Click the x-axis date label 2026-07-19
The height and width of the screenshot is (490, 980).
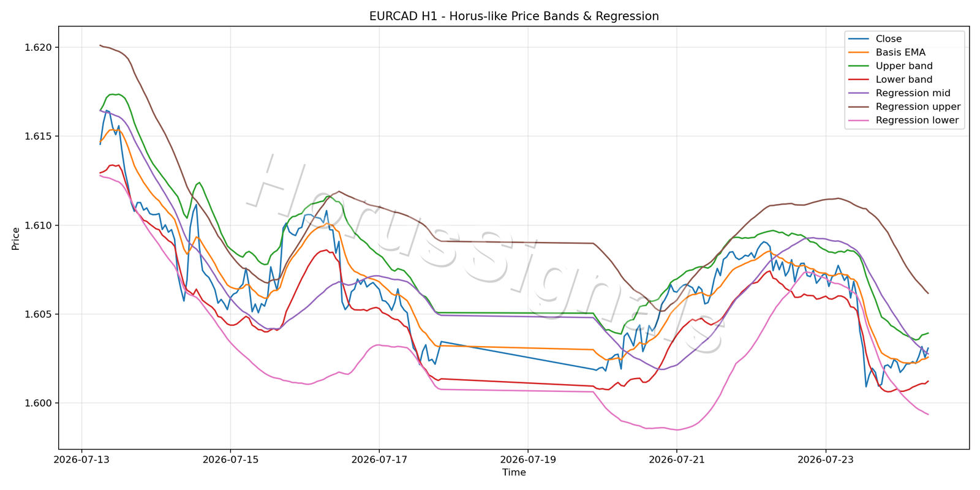(528, 459)
